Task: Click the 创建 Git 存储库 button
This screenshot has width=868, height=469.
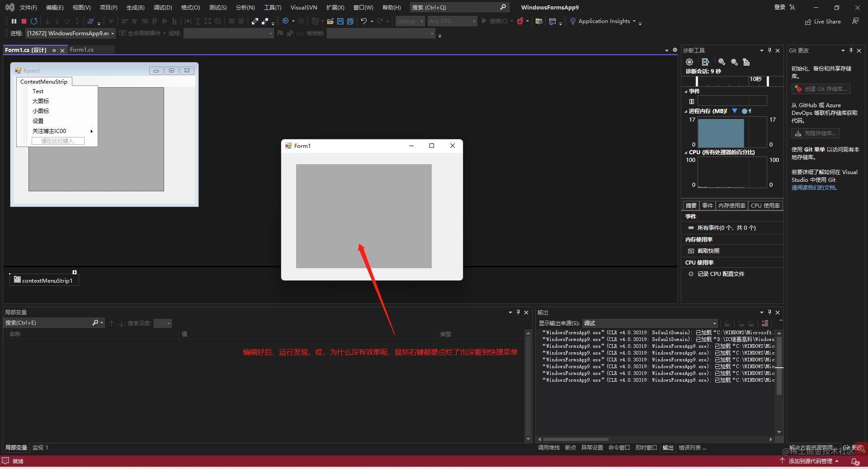Action: point(821,89)
